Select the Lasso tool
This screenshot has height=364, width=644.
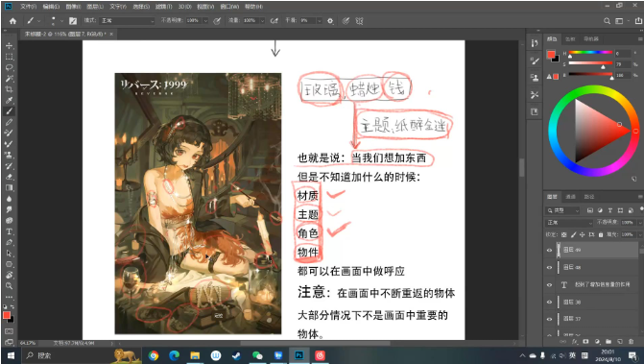tap(9, 67)
